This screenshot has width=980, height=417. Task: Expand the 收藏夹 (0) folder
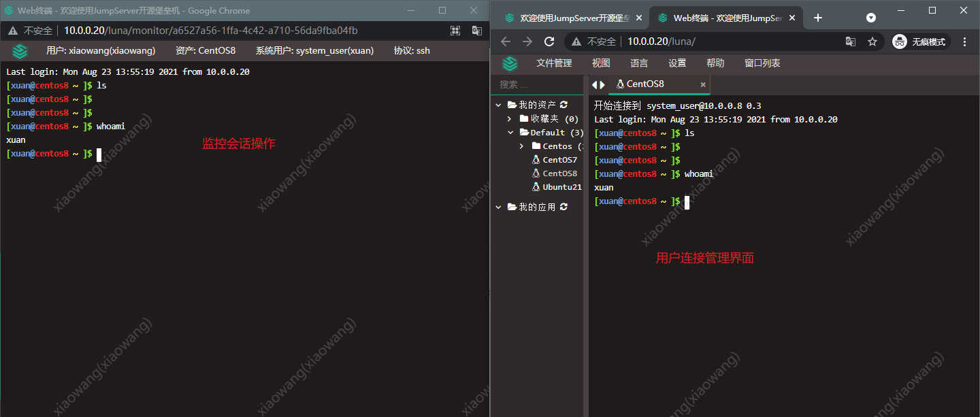pyautogui.click(x=510, y=118)
